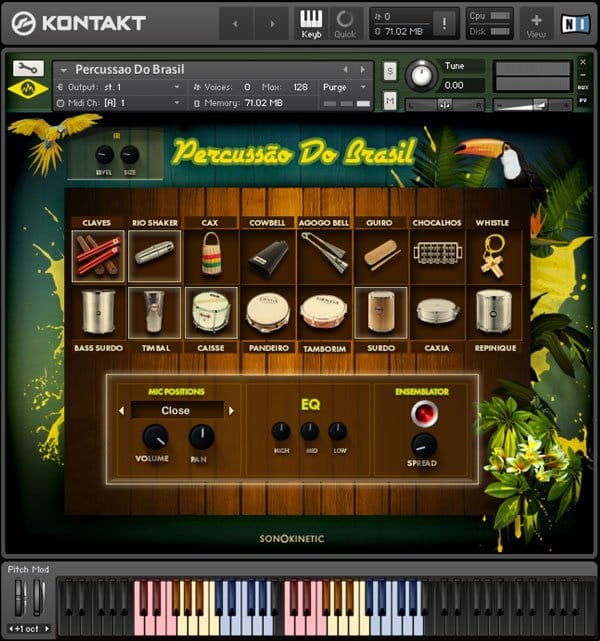Select the Cax basket shaker
This screenshot has width=600, height=641.
(x=211, y=256)
